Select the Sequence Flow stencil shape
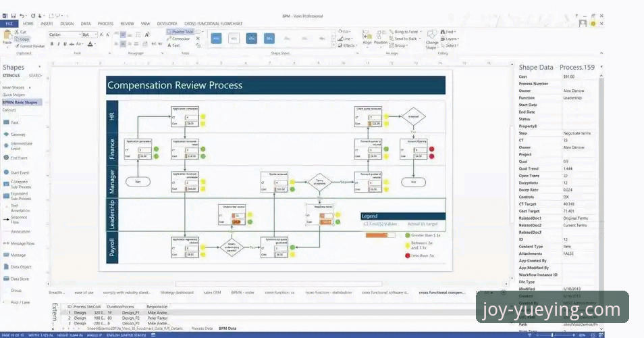This screenshot has width=644, height=338. click(16, 220)
